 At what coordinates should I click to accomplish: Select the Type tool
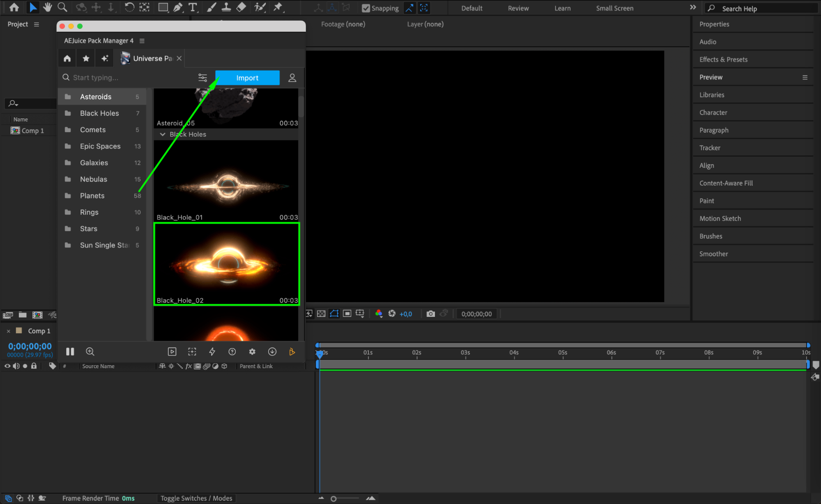[192, 7]
